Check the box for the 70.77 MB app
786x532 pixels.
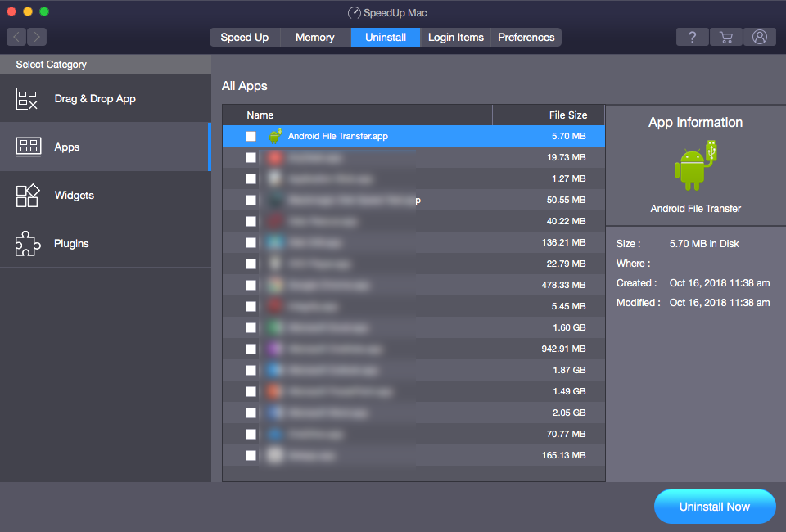point(251,435)
